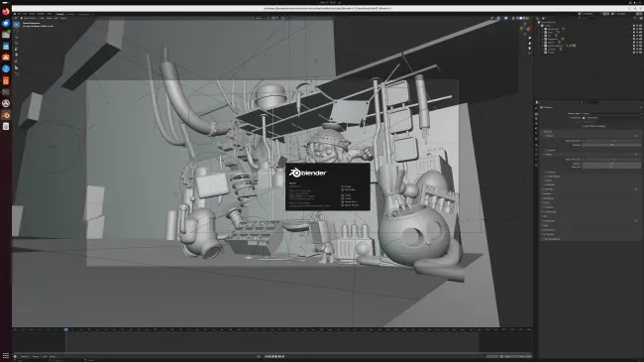644x362 pixels.
Task: Open Firefox from the Ubuntu dock
Action: (6, 12)
